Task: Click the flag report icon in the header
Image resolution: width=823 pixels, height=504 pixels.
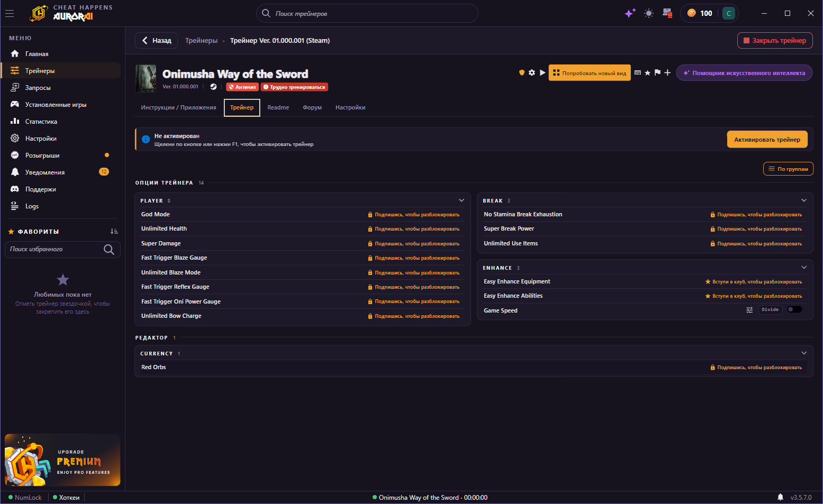Action: click(x=657, y=73)
